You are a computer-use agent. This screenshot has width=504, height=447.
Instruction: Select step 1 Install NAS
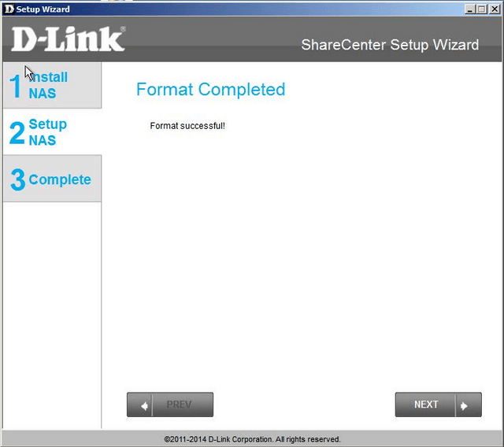(52, 85)
